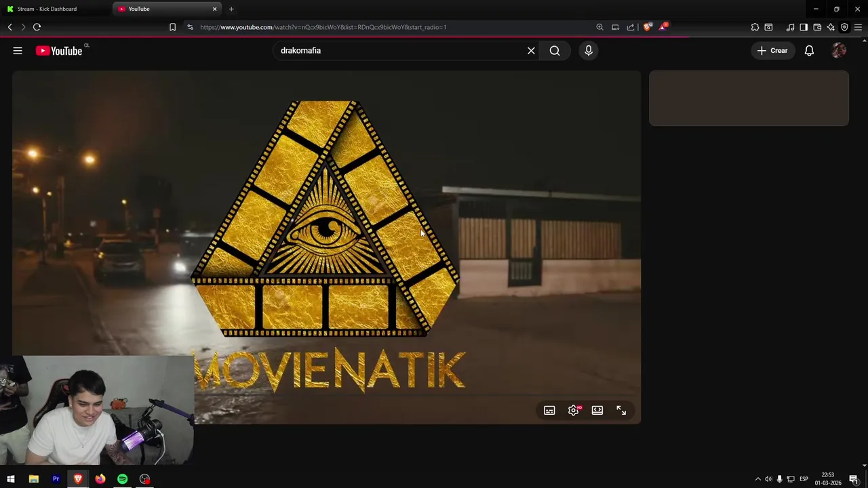Screen dimensions: 868x488
Task: Click the tray microphone icon
Action: (779, 479)
